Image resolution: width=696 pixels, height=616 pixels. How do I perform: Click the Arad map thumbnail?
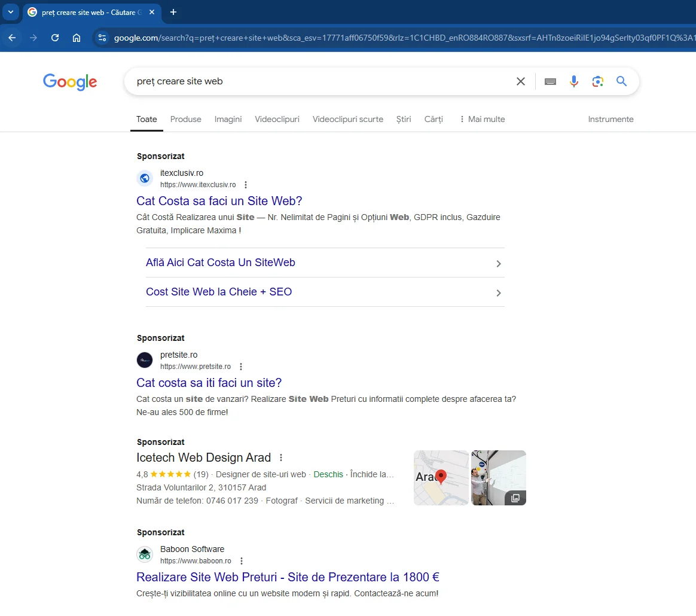441,477
